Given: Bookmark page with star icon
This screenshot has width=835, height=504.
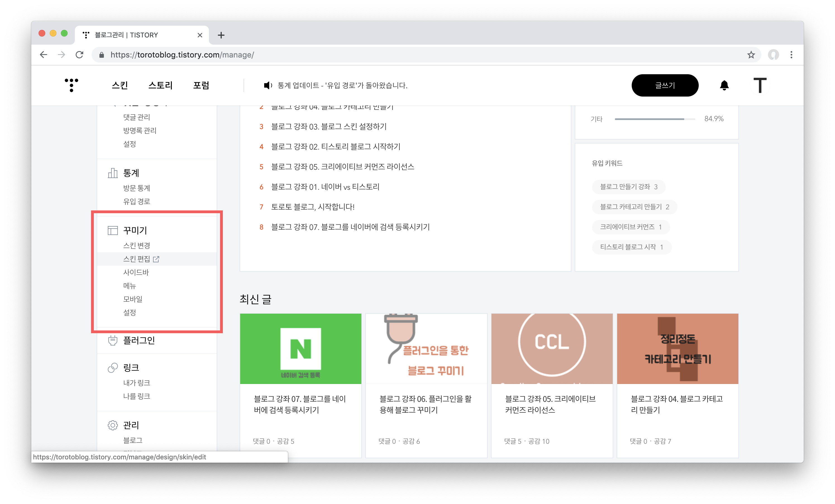Looking at the screenshot, I should tap(751, 55).
